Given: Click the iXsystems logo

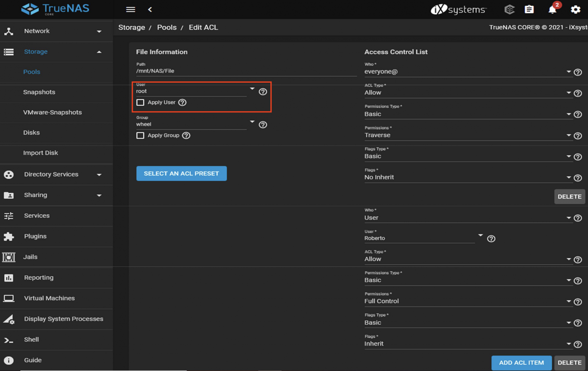Looking at the screenshot, I should click(458, 10).
